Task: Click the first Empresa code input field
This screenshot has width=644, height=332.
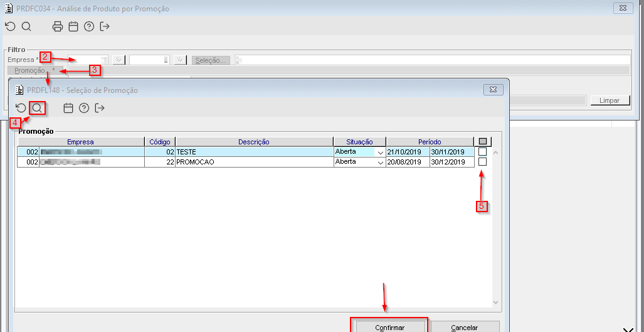Action: [x=88, y=60]
